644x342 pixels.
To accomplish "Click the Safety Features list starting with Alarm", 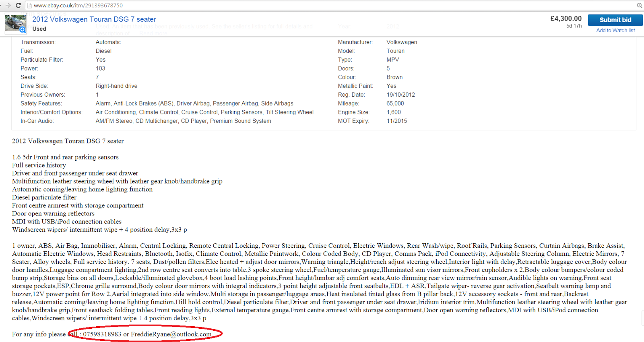I will [x=194, y=104].
